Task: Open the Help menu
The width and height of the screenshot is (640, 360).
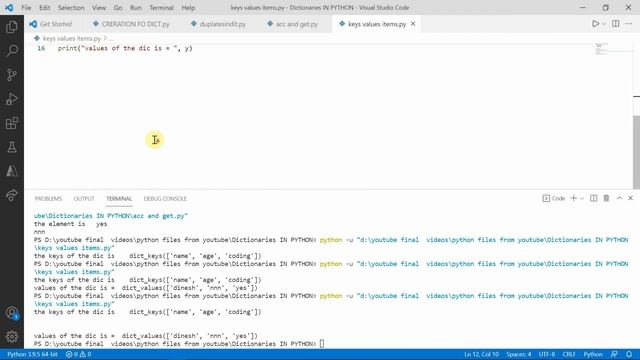Action: click(x=188, y=8)
